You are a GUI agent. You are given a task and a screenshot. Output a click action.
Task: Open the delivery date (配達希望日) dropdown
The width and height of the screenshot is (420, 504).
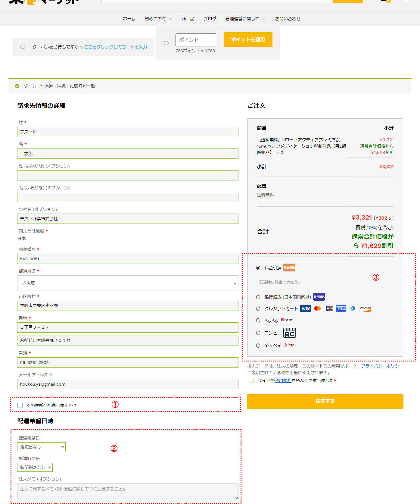41,447
